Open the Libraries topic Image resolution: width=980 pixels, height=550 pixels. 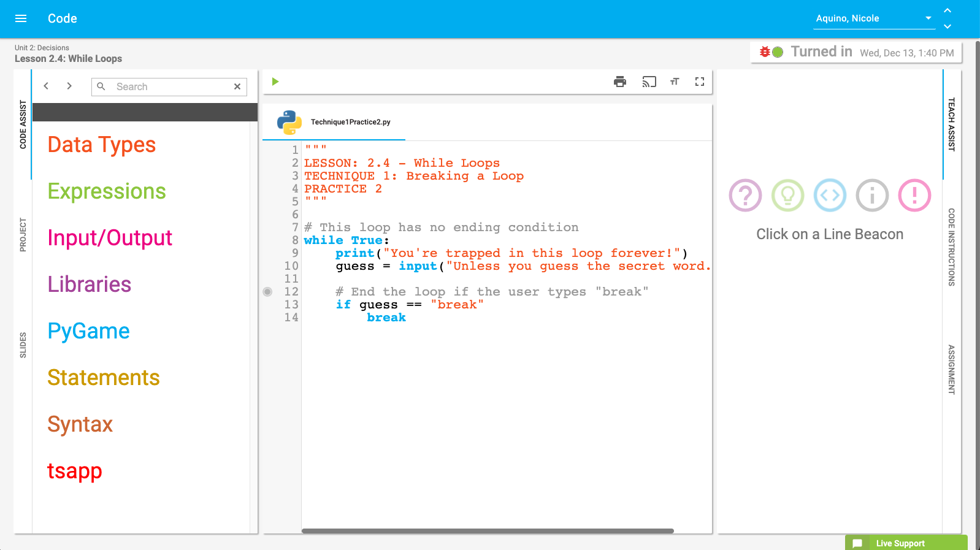pos(90,285)
